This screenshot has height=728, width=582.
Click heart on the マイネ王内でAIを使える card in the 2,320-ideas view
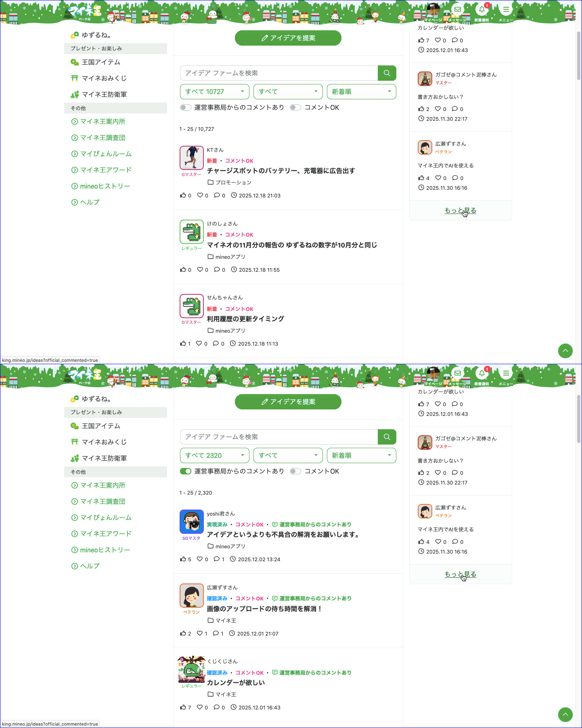point(438,542)
